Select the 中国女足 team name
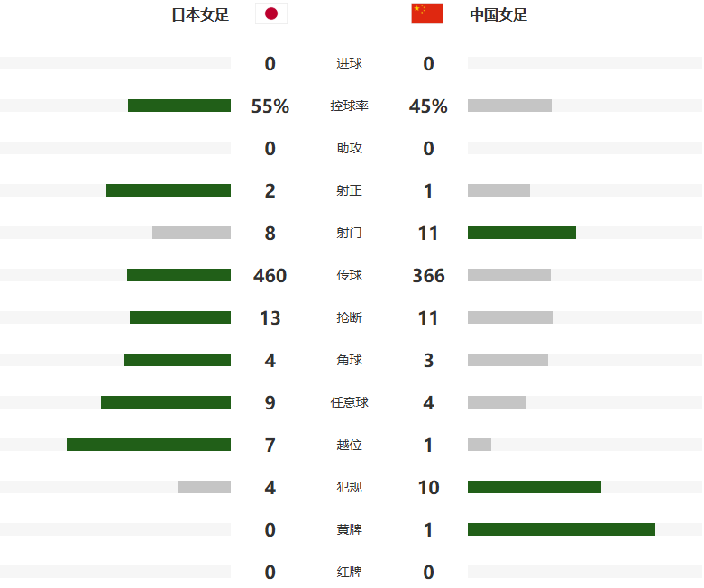This screenshot has width=704, height=588. coord(498,14)
